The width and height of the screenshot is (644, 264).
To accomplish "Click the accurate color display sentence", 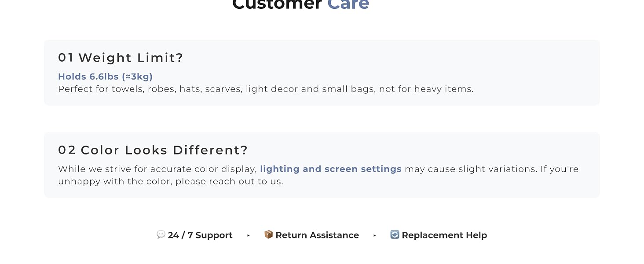I will click(x=318, y=175).
